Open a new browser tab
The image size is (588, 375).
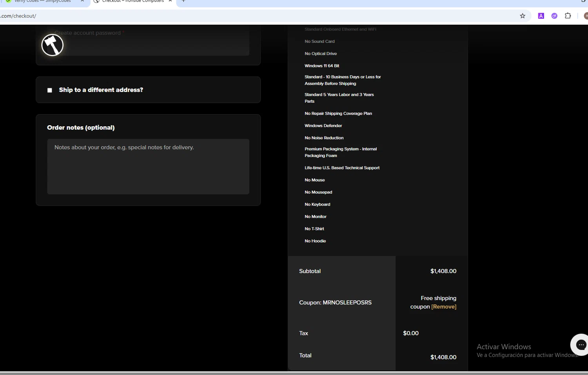pos(183,1)
